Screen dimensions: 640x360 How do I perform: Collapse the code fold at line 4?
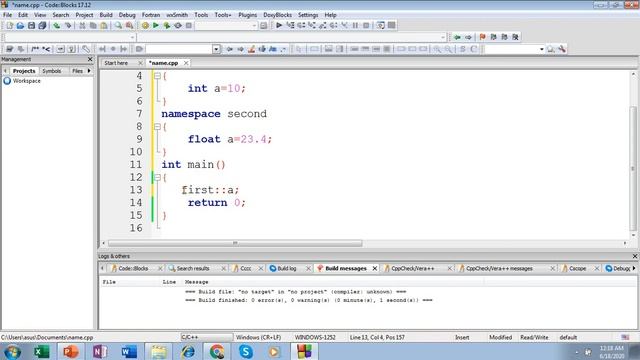(x=157, y=76)
